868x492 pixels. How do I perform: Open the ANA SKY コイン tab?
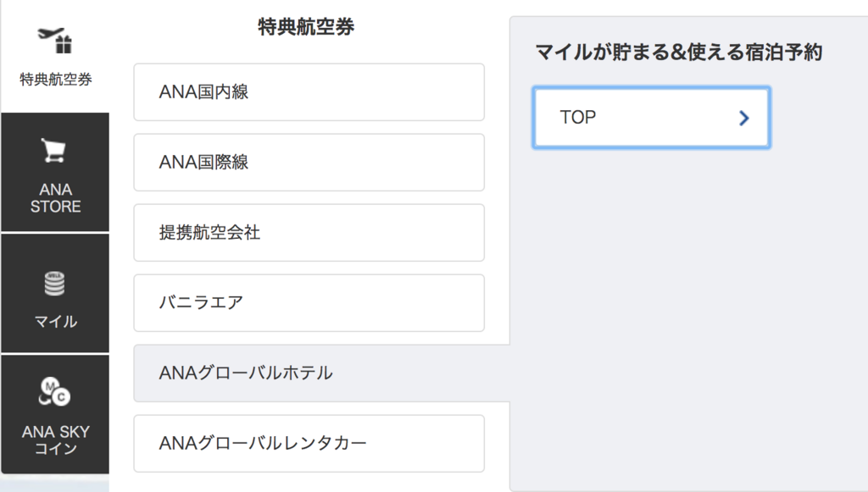point(55,414)
